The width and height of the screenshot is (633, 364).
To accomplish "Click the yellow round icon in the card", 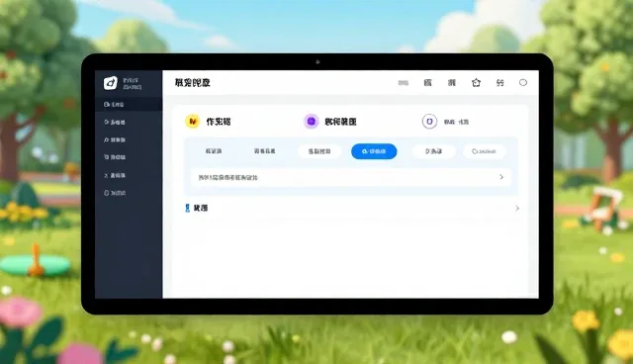I will (192, 121).
